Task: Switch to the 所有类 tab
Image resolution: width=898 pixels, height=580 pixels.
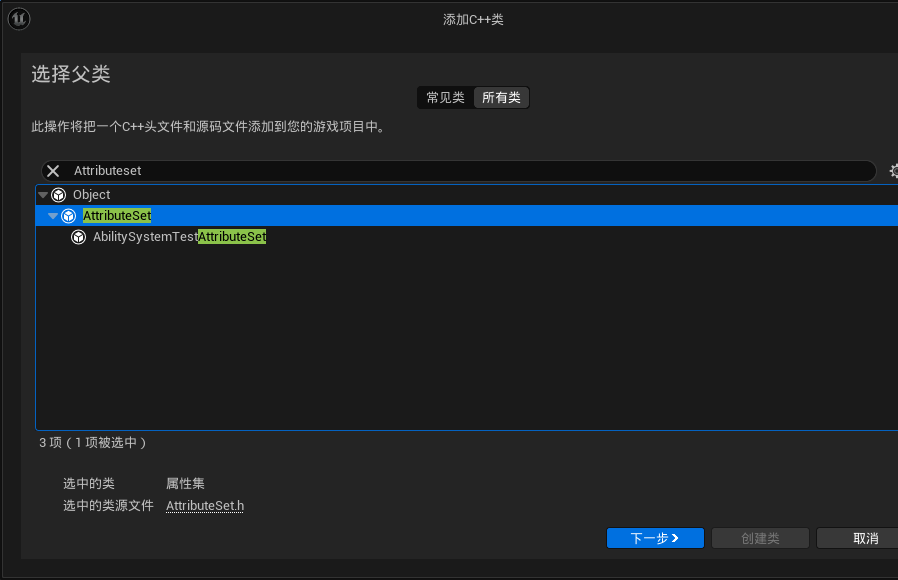Action: (500, 97)
